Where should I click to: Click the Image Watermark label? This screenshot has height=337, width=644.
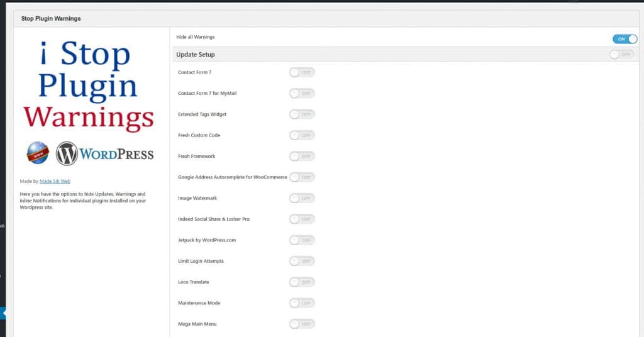(x=197, y=198)
